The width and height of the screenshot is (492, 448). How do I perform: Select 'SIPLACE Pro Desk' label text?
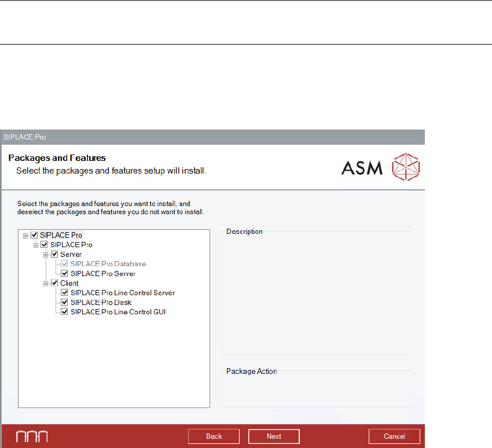coord(101,303)
